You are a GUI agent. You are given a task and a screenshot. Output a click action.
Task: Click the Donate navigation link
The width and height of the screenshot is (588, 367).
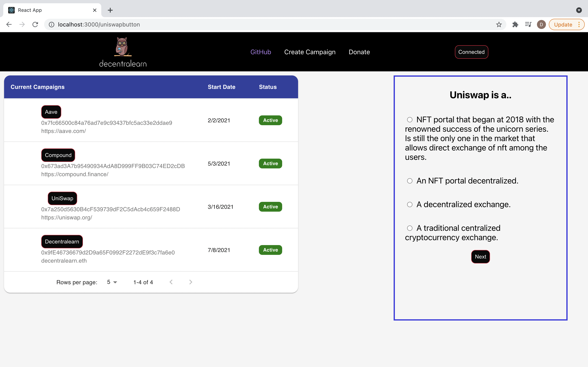point(359,52)
